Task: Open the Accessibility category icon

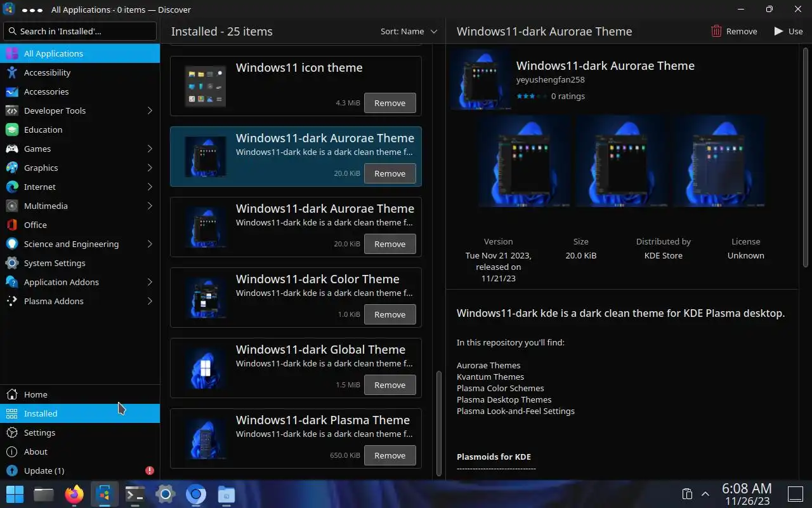Action: pos(11,72)
